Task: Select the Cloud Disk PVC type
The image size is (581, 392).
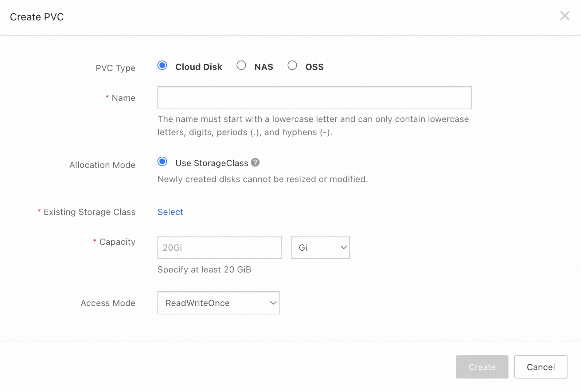Action: click(x=162, y=66)
